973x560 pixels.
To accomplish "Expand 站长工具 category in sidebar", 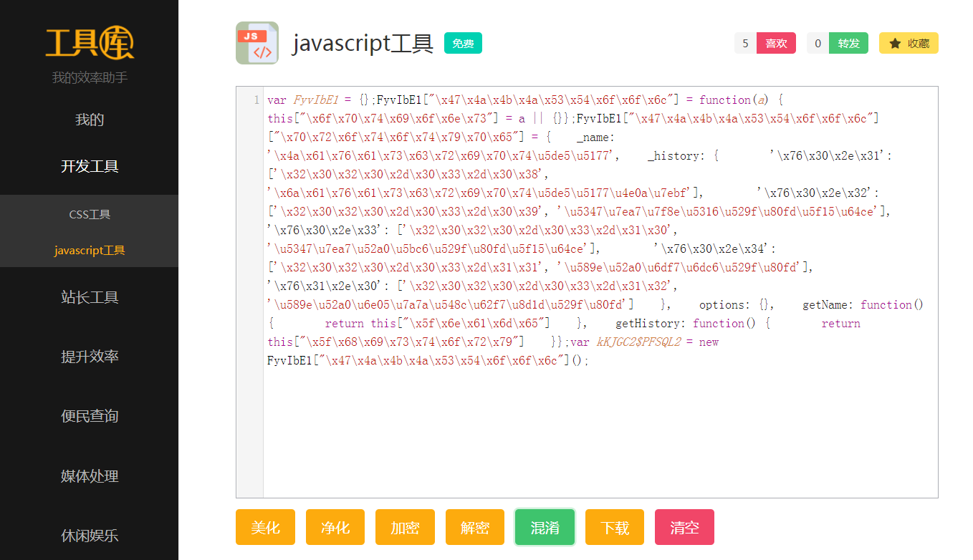I will [90, 297].
